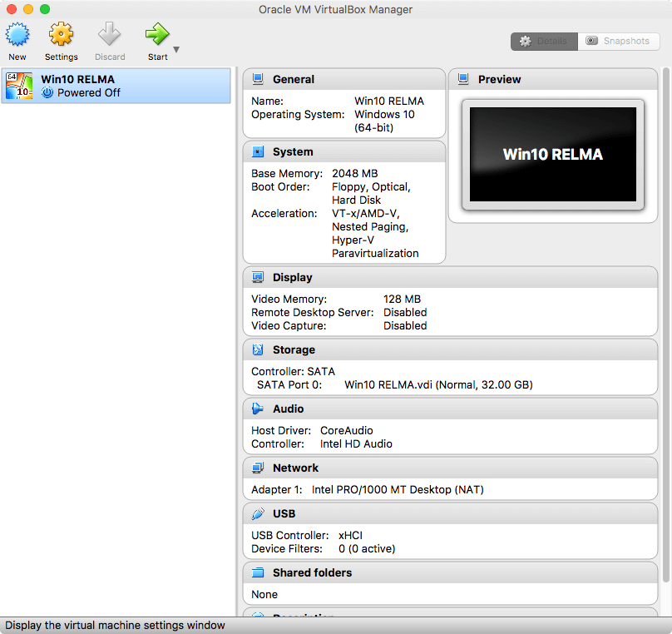Click the Boot Order Floppy, Optical value
Screen dimensions: 672x634
point(371,193)
